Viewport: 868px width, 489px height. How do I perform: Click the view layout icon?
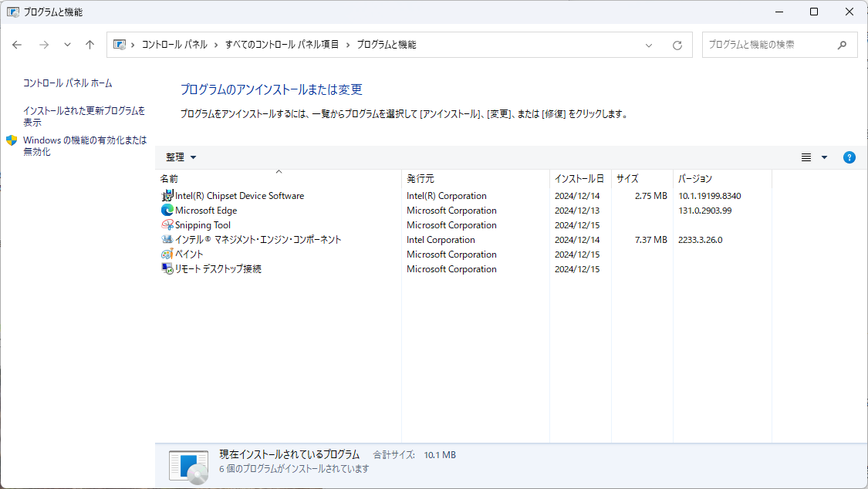pyautogui.click(x=806, y=157)
